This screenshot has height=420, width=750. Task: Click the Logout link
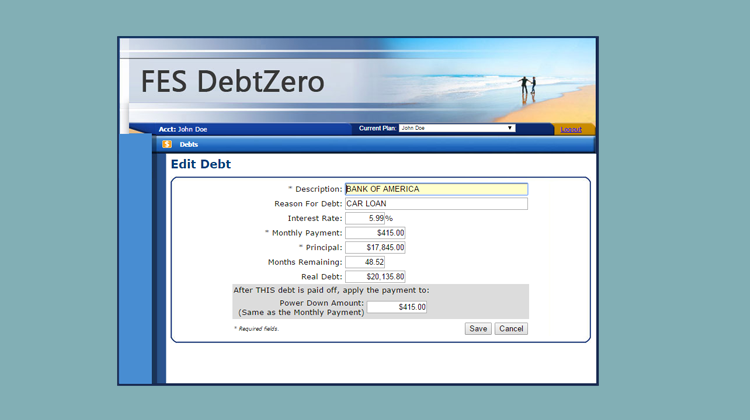(x=571, y=129)
